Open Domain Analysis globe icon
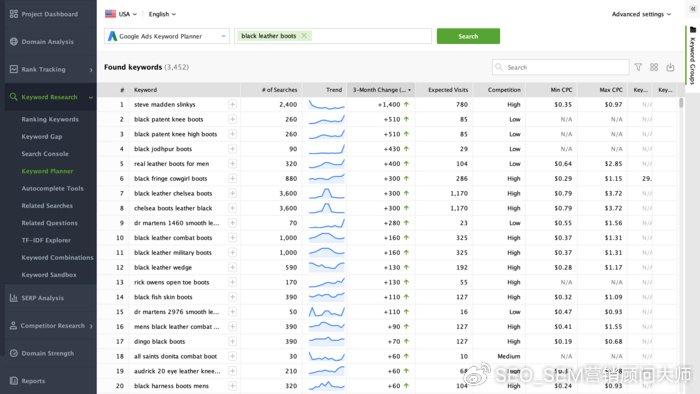The height and width of the screenshot is (394, 700). (x=14, y=41)
